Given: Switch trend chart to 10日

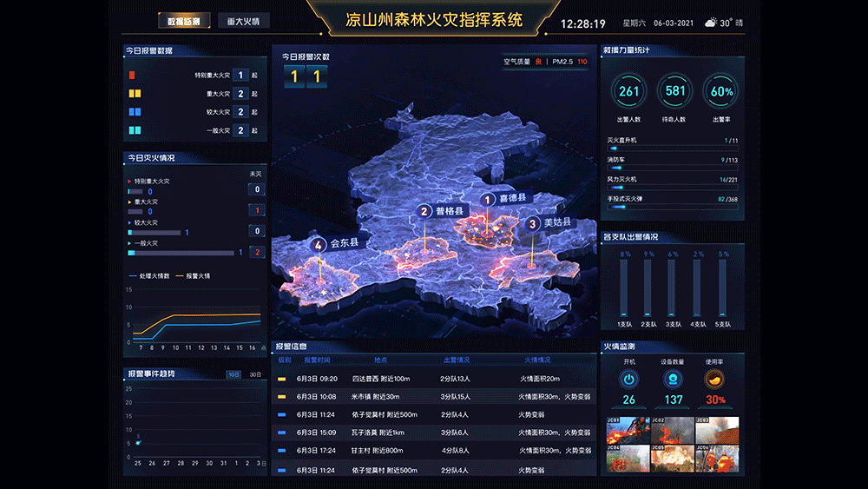Looking at the screenshot, I should [233, 375].
